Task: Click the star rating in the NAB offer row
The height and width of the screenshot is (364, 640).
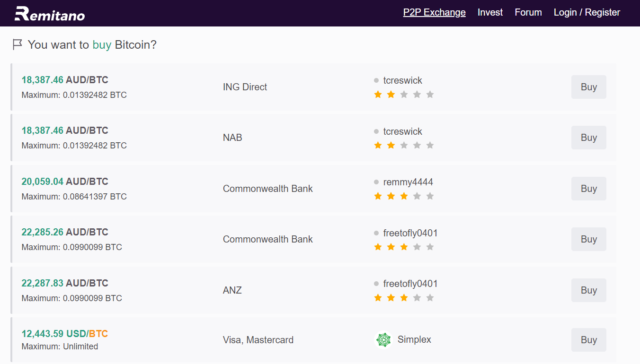Action: [x=404, y=146]
